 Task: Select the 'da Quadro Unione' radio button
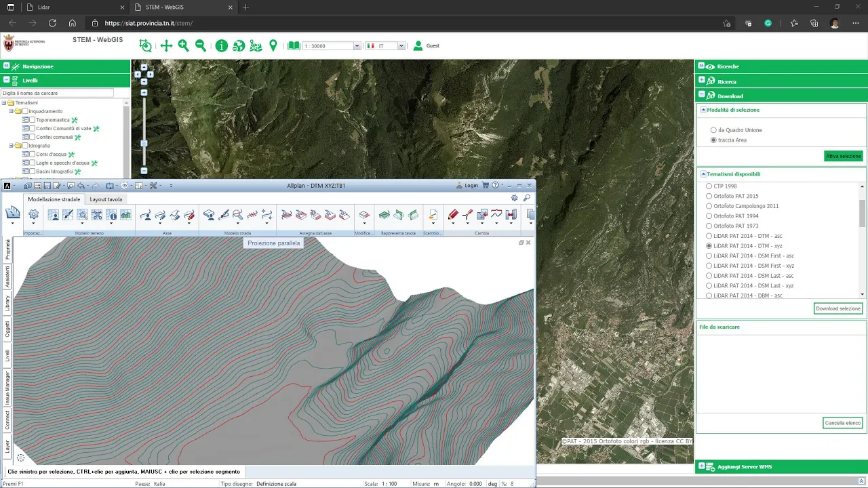713,129
